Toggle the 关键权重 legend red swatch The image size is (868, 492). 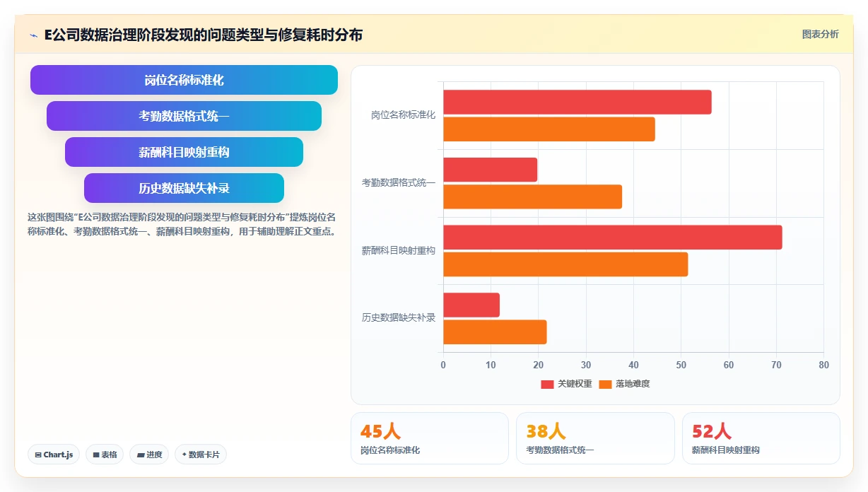(x=547, y=384)
